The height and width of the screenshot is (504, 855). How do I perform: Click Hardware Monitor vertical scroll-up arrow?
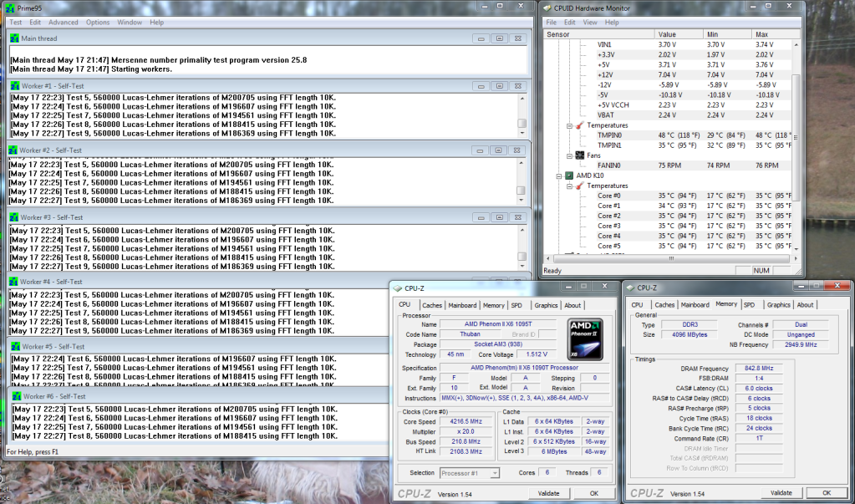[796, 44]
